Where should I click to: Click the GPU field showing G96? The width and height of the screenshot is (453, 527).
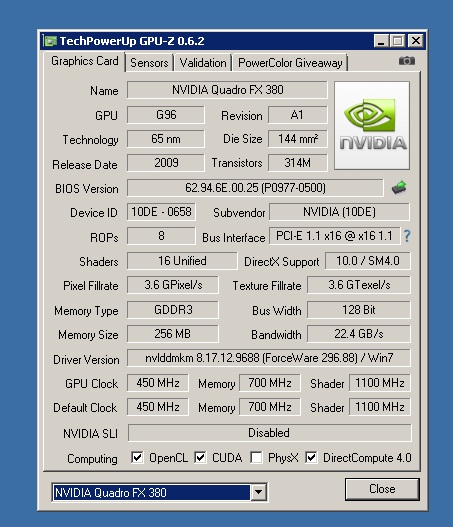(166, 115)
